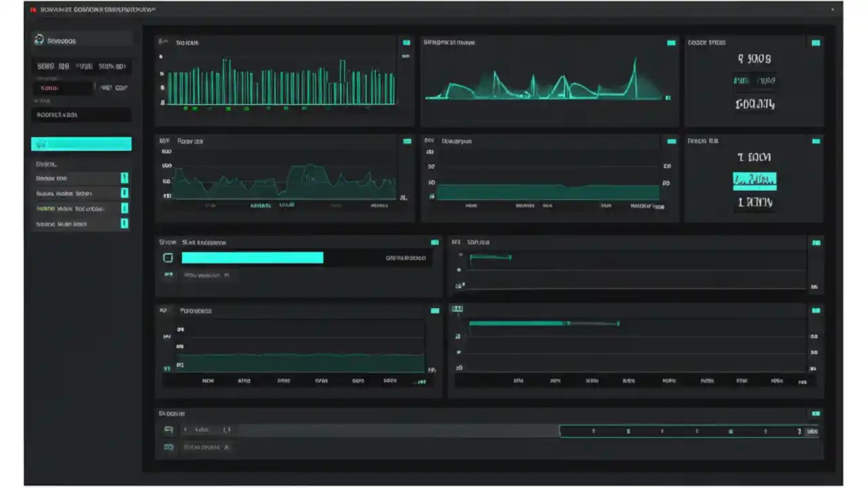Toggle the first switch in the sidebar node list
Viewport: 868px width, 488px height.
(124, 178)
